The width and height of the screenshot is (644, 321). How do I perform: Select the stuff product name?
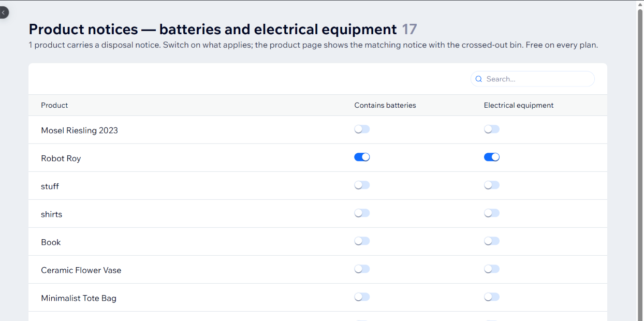50,186
